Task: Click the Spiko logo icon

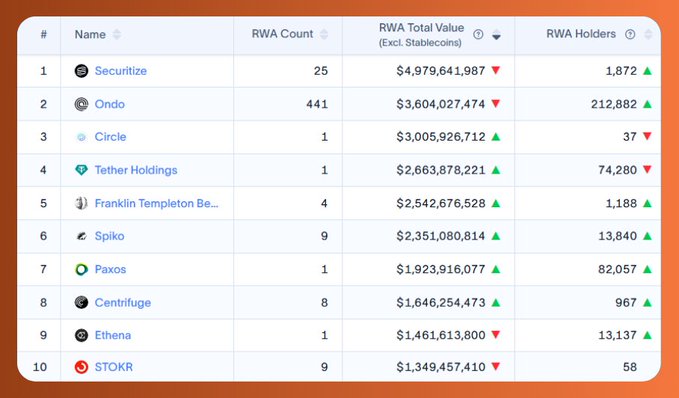Action: 81,236
